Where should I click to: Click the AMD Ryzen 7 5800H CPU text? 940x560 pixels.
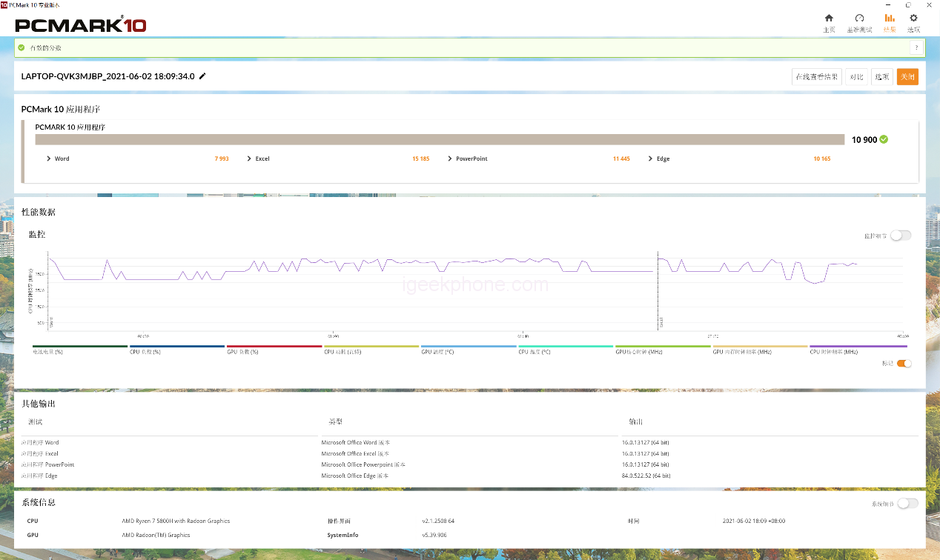176,521
